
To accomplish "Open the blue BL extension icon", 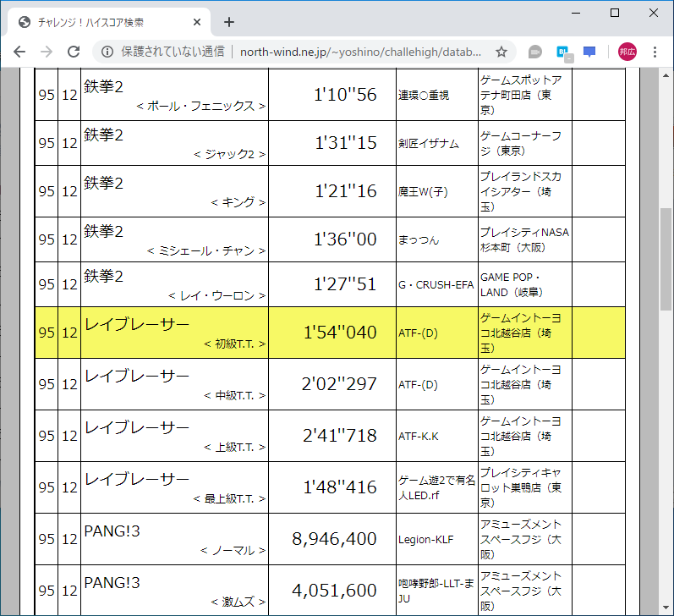I will 563,53.
